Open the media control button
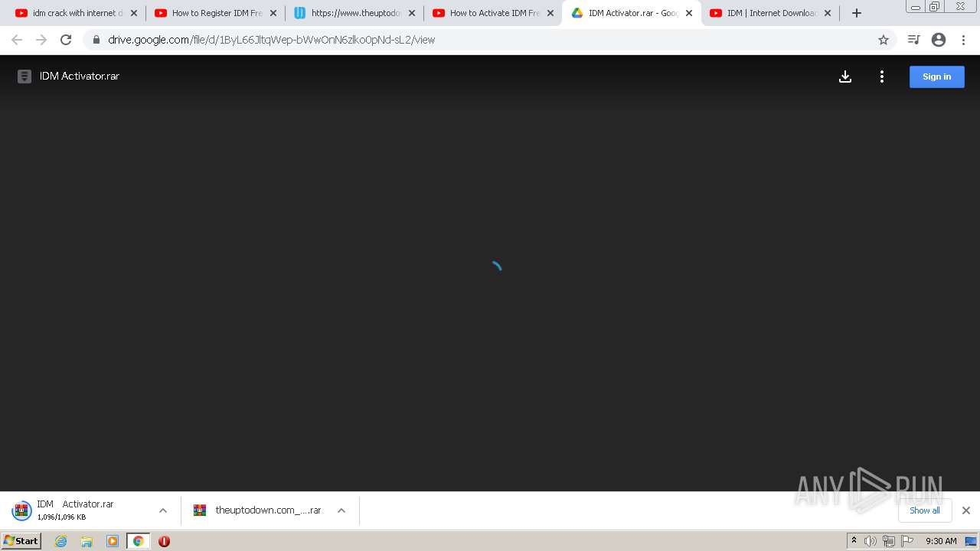 913,40
